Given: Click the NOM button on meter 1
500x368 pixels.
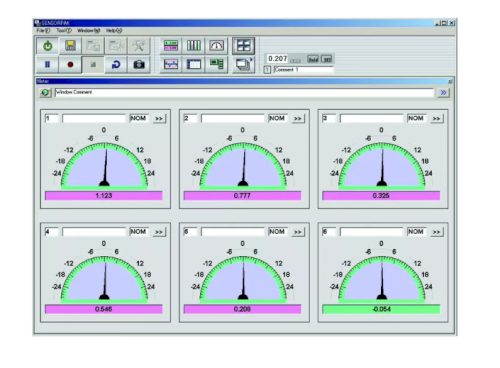Looking at the screenshot, I should coord(138,118).
